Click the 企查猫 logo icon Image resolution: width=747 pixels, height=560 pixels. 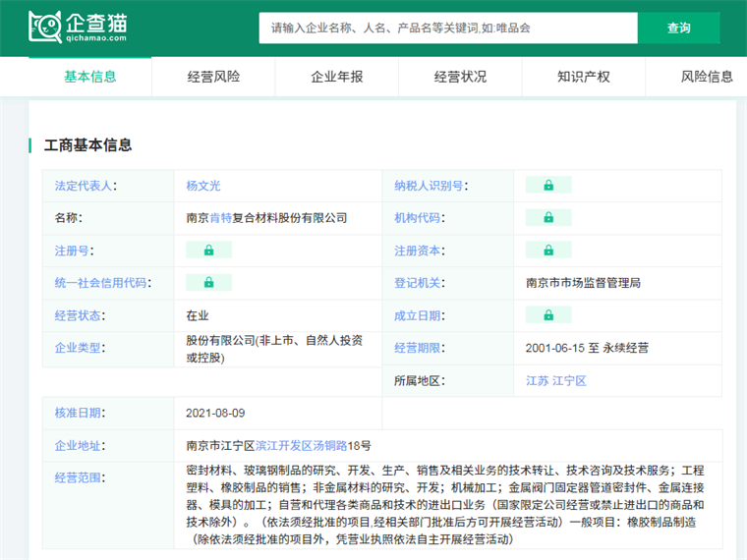tap(45, 28)
